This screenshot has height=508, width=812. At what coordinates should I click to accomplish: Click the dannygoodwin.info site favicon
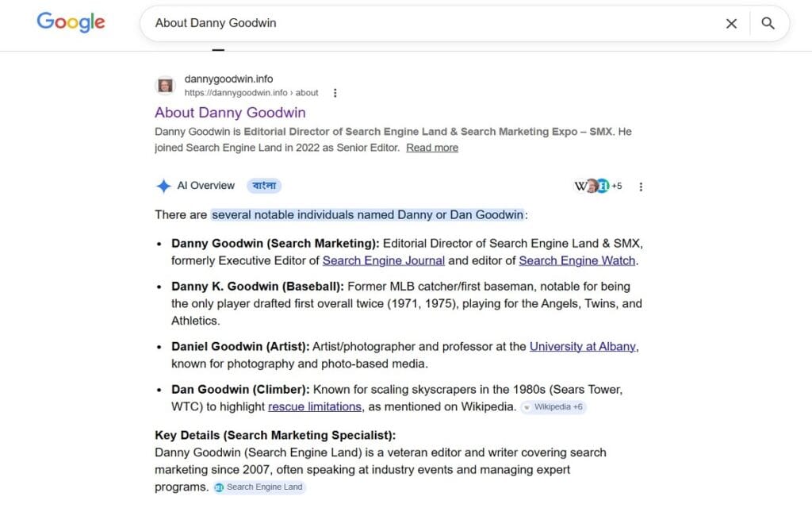[x=165, y=85]
